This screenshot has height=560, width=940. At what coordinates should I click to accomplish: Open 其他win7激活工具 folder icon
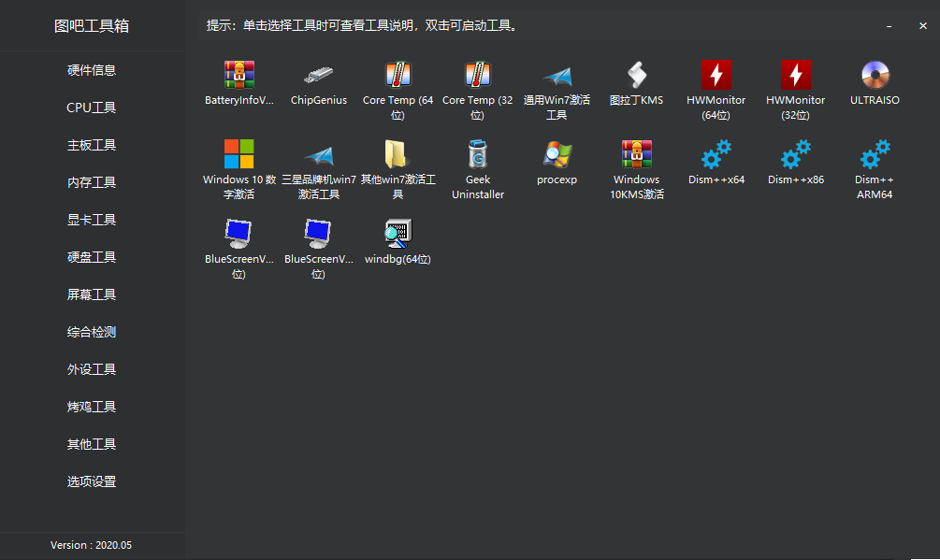(x=398, y=154)
